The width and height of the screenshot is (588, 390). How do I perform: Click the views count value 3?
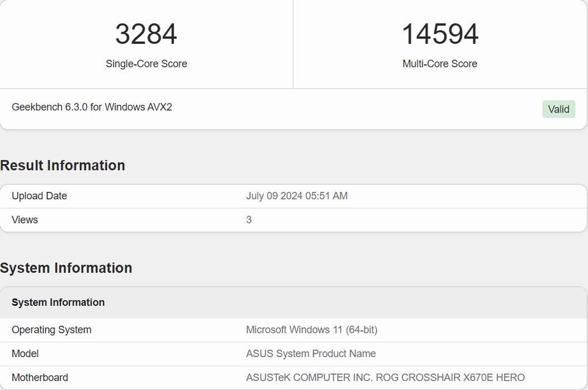pyautogui.click(x=249, y=219)
